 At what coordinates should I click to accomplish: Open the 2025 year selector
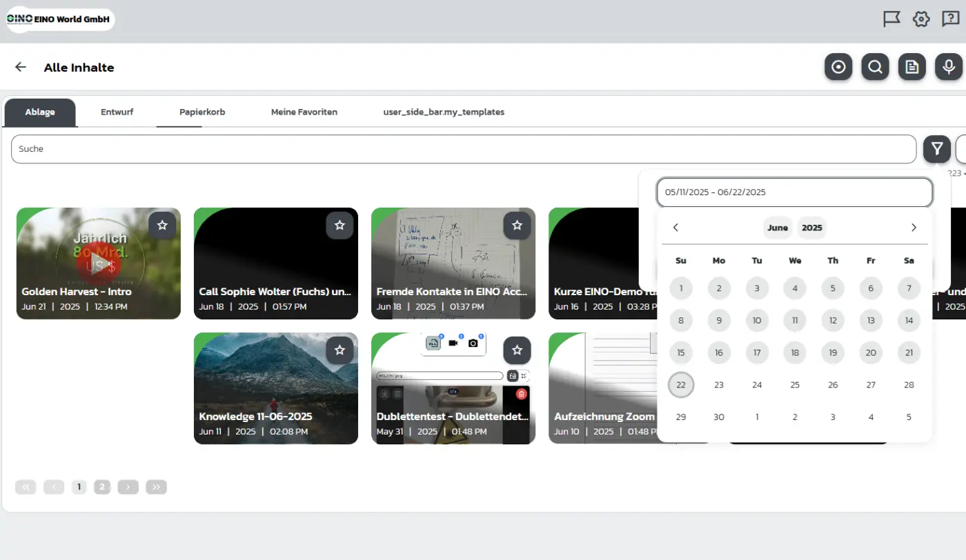tap(812, 228)
